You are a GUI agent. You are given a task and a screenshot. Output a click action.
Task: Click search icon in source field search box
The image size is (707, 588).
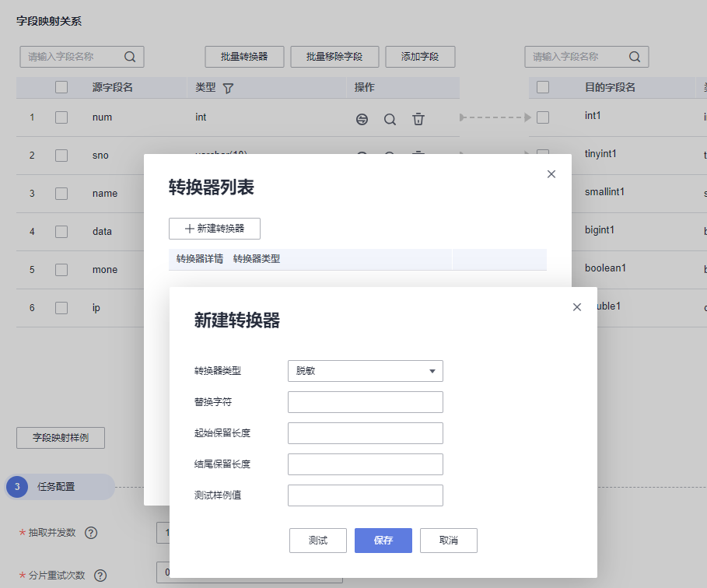tap(129, 57)
